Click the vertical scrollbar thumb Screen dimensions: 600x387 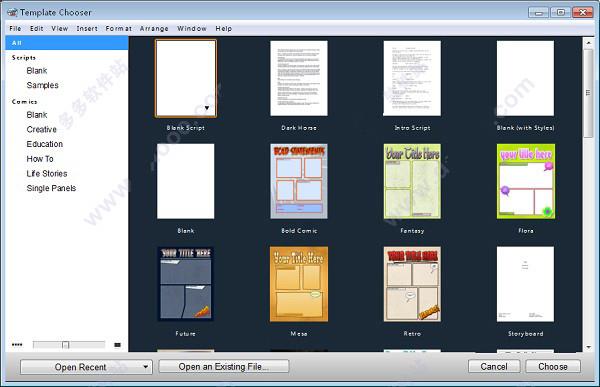point(589,93)
